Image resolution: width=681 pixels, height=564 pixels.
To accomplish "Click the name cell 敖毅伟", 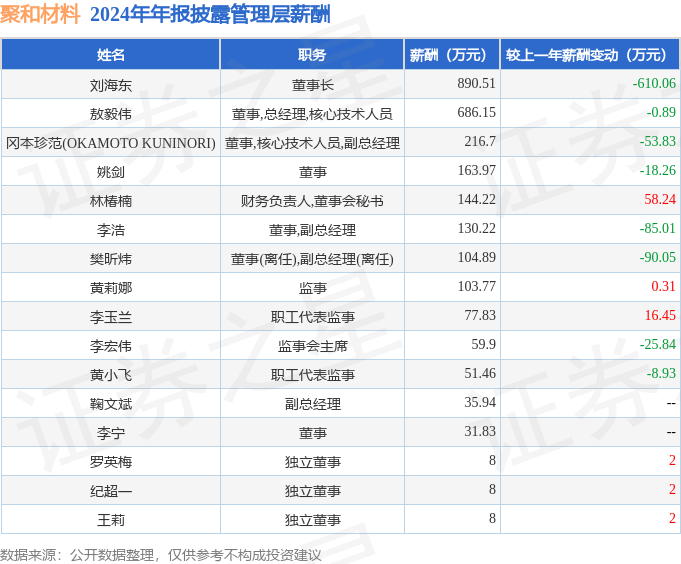I will [111, 114].
